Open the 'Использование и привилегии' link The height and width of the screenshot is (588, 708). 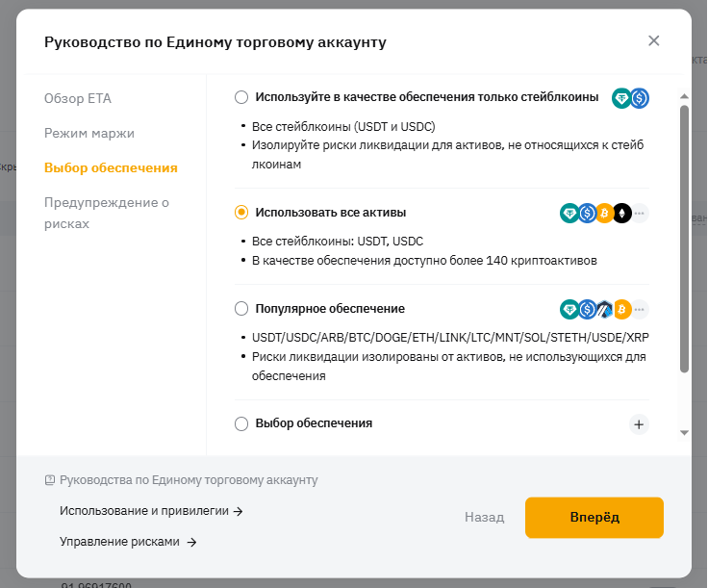pyautogui.click(x=151, y=511)
